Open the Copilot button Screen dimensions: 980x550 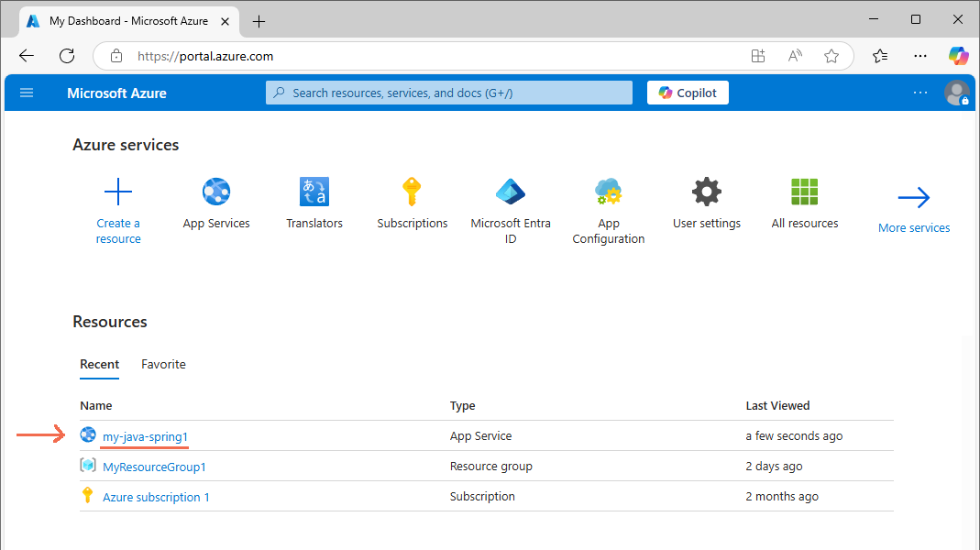click(x=688, y=93)
